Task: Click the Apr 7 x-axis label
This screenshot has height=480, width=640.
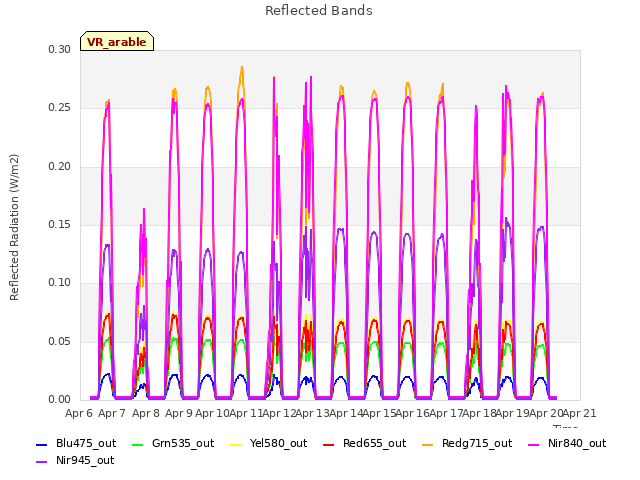Action: (112, 414)
